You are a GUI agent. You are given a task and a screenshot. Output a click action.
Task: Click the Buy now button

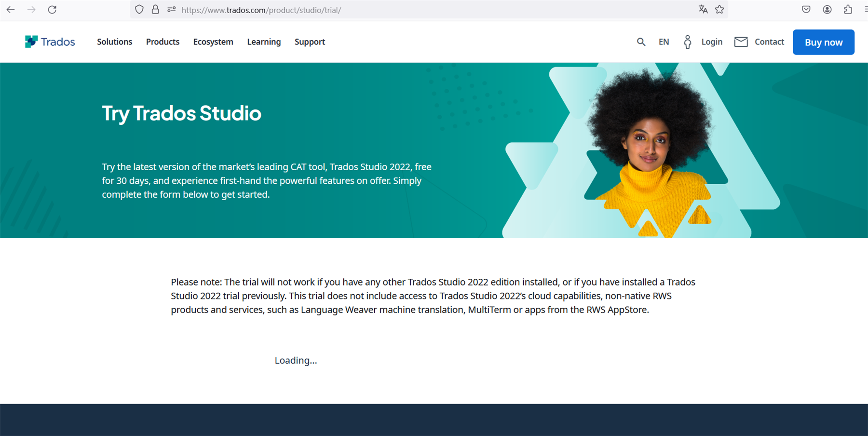(823, 42)
